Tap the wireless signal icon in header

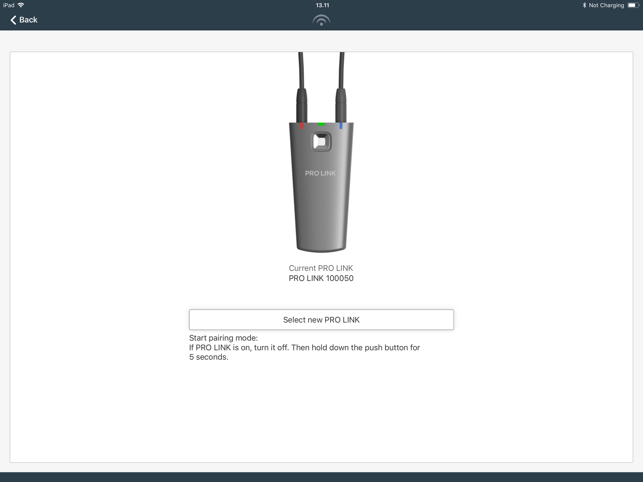coord(321,20)
